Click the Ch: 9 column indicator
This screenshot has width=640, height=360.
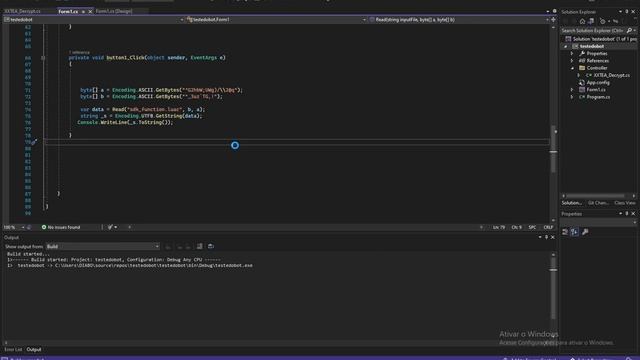(x=516, y=227)
